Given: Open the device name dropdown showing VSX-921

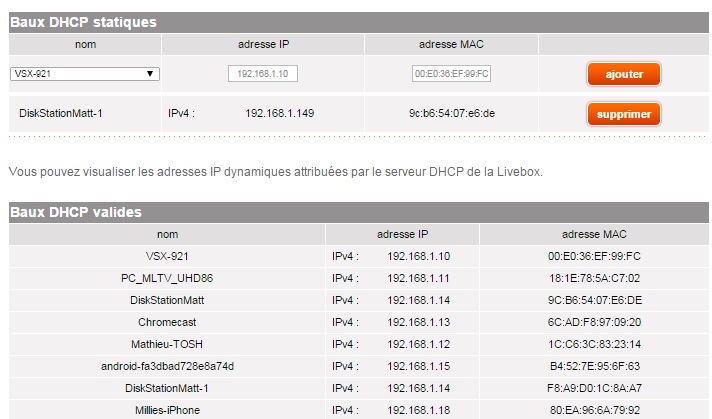Looking at the screenshot, I should 84,74.
